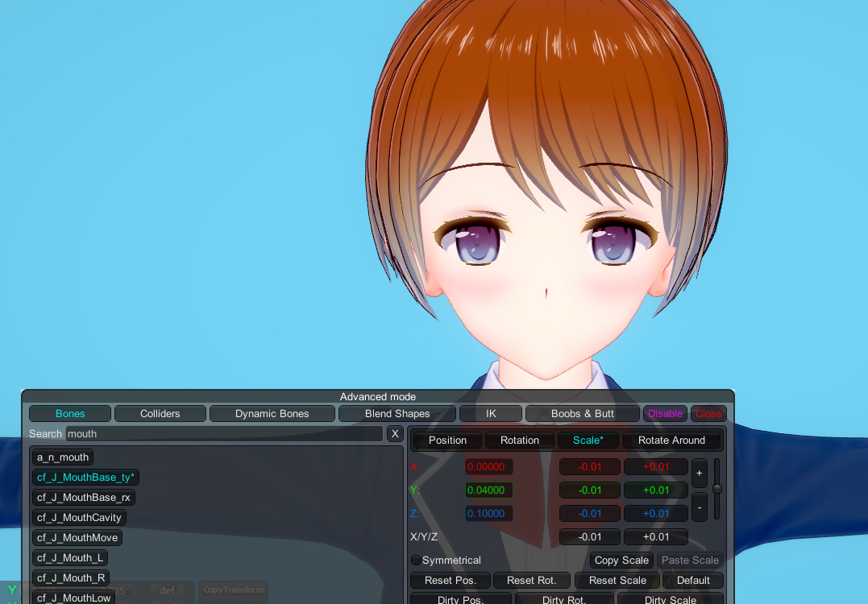868x604 pixels.
Task: Switch to Rotate Around mode
Action: coord(671,441)
